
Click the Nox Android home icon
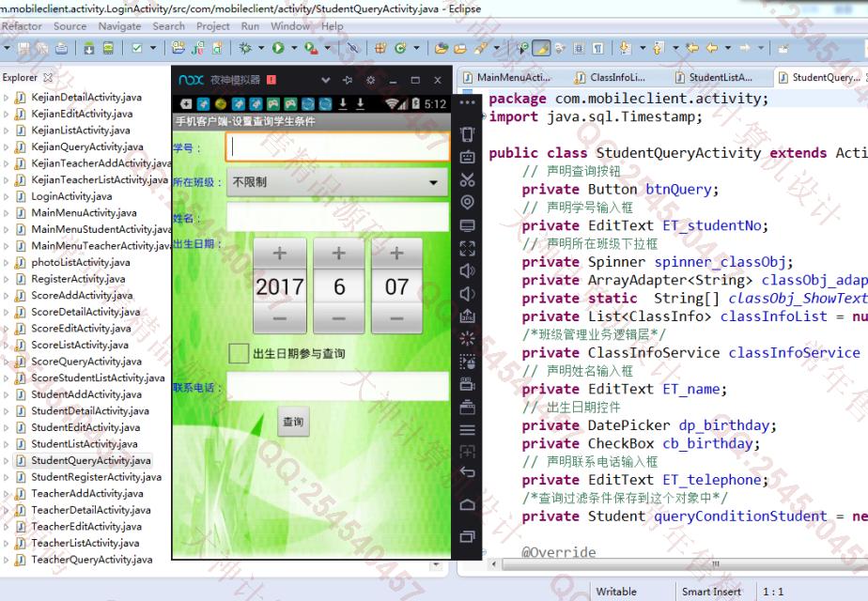[x=467, y=504]
